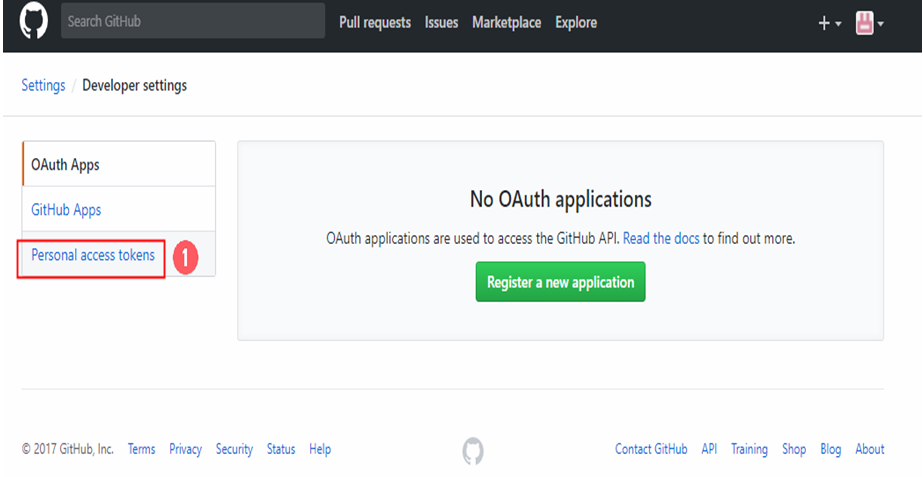This screenshot has height=477, width=923.
Task: Expand the plus create-new dropdown
Action: [x=830, y=24]
